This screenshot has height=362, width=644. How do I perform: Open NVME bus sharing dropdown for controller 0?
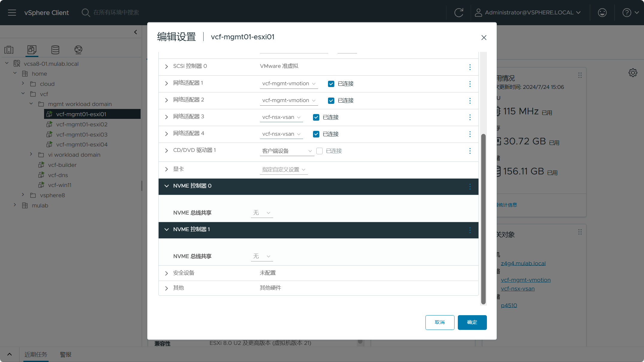tap(262, 213)
